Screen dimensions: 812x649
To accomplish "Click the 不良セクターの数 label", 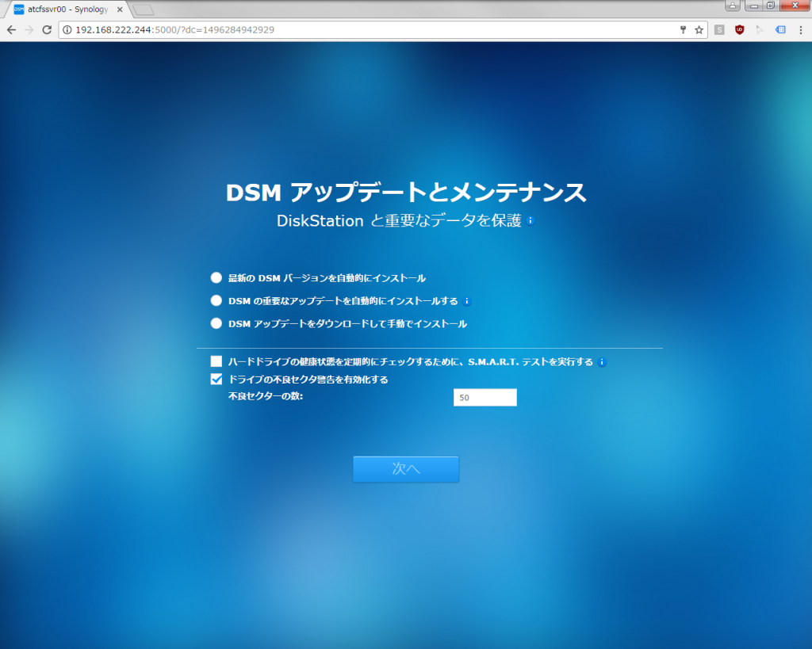I will click(x=266, y=396).
